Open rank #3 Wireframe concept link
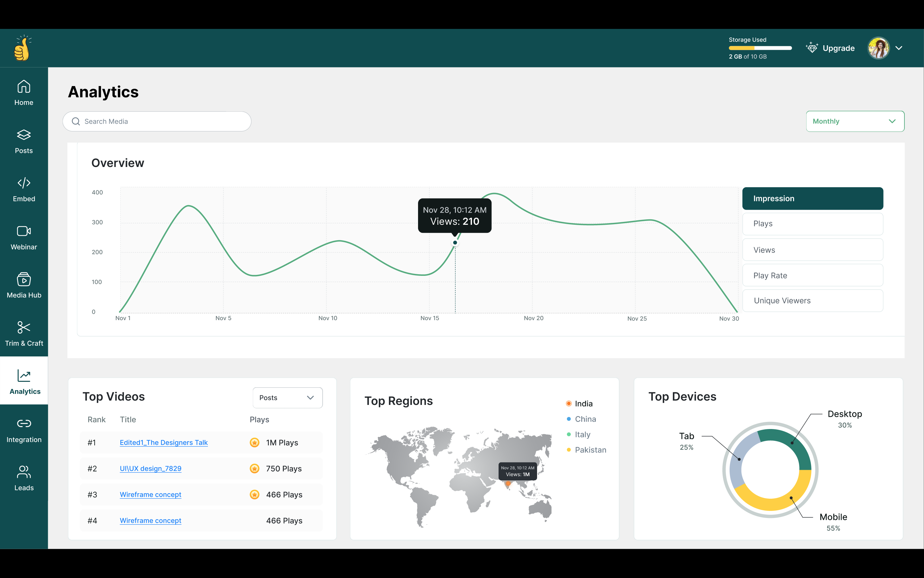The width and height of the screenshot is (924, 578). pos(150,494)
